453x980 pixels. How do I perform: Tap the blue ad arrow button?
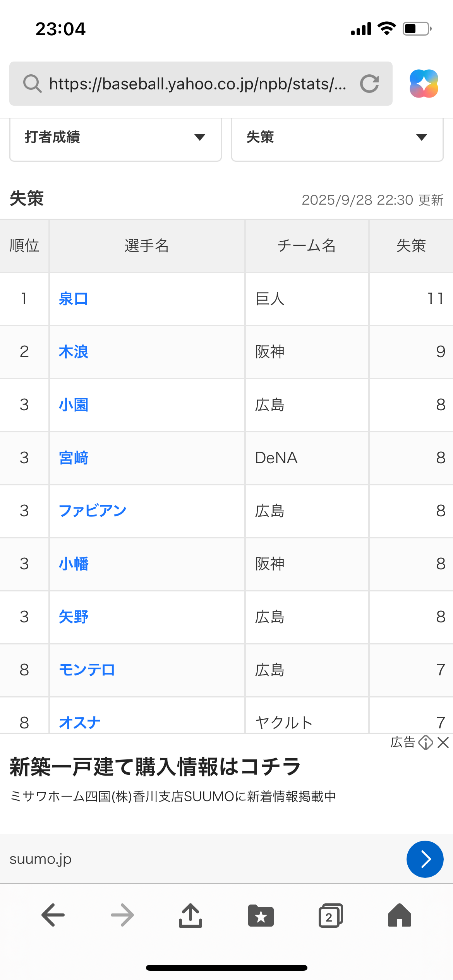tap(425, 859)
